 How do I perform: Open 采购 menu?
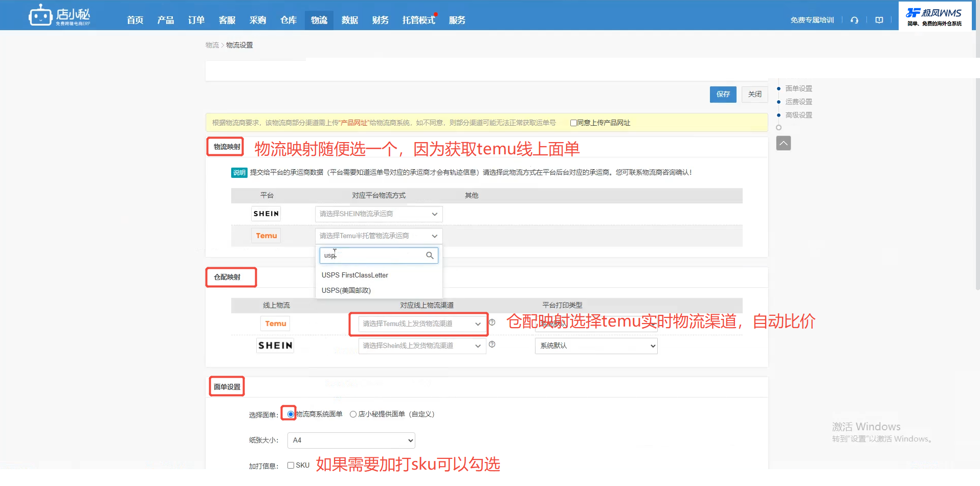coord(258,20)
